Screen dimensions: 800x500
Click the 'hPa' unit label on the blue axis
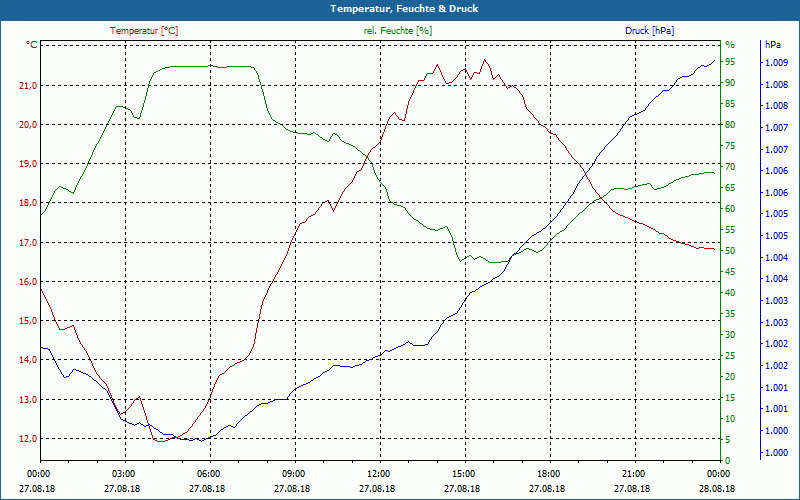[x=772, y=45]
